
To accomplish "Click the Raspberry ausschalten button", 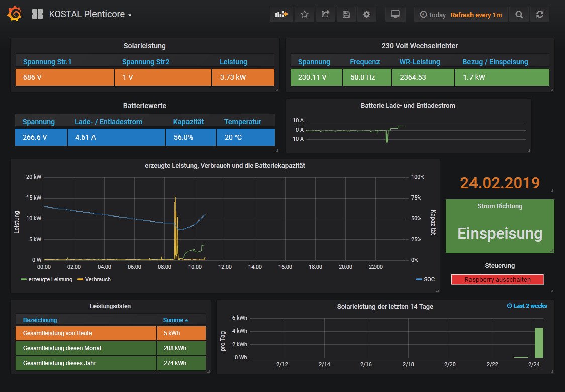I will (497, 280).
